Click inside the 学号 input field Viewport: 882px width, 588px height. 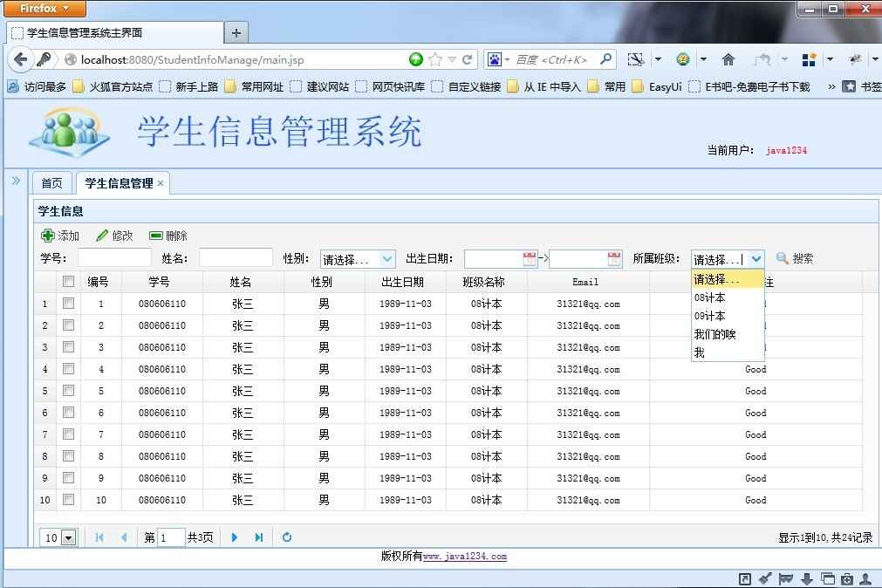click(113, 256)
